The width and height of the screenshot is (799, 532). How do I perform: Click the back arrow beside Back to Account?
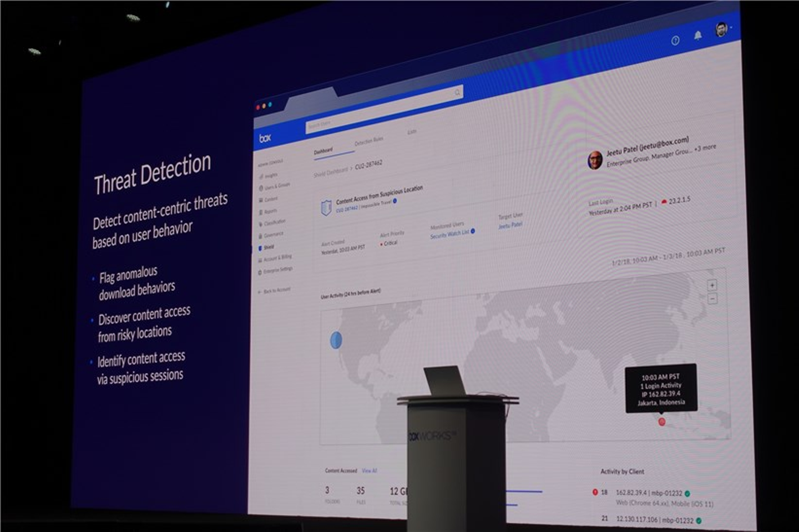point(260,292)
